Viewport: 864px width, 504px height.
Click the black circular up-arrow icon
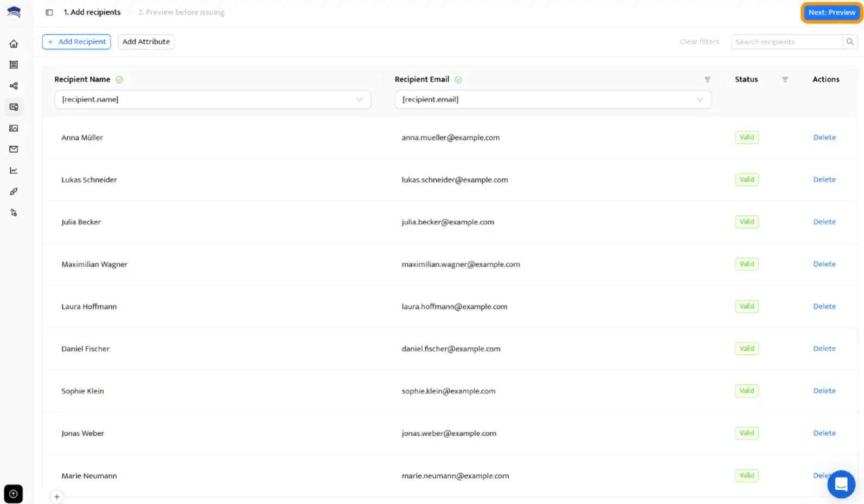(14, 494)
